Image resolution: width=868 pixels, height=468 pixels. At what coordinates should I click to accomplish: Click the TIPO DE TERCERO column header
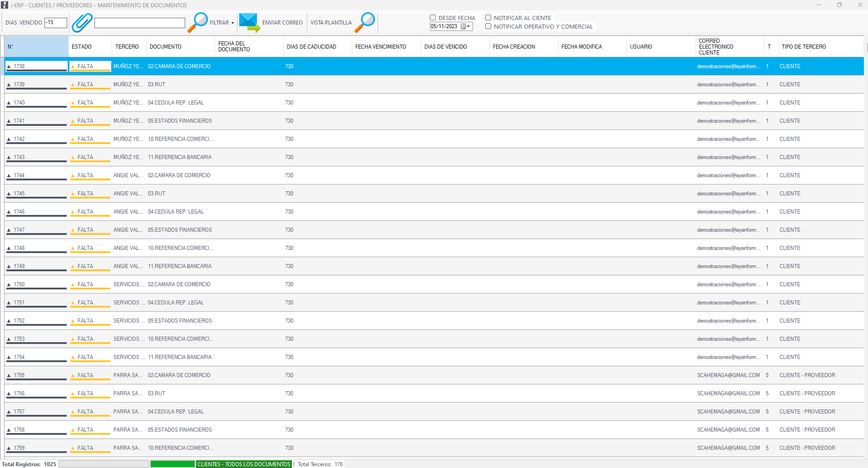[x=804, y=47]
